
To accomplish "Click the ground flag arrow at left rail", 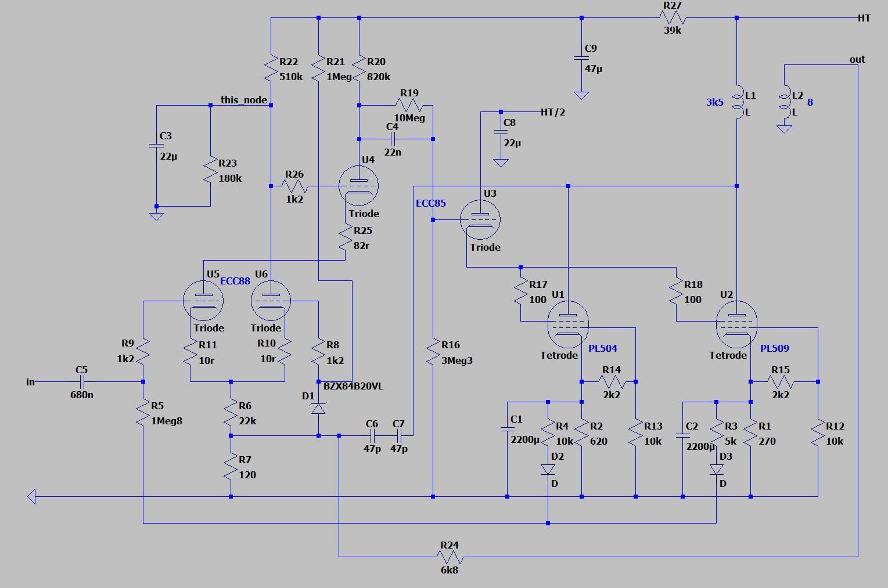I will pyautogui.click(x=31, y=496).
